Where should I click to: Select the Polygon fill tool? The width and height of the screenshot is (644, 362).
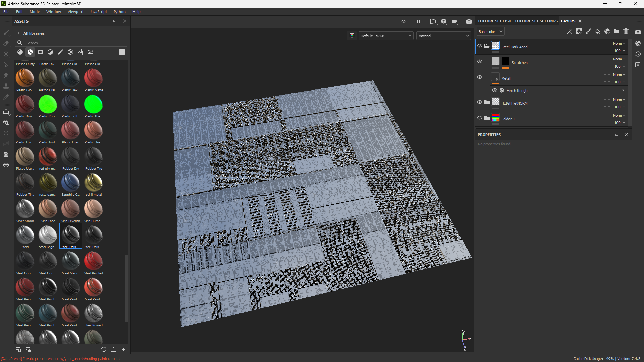pos(6,65)
